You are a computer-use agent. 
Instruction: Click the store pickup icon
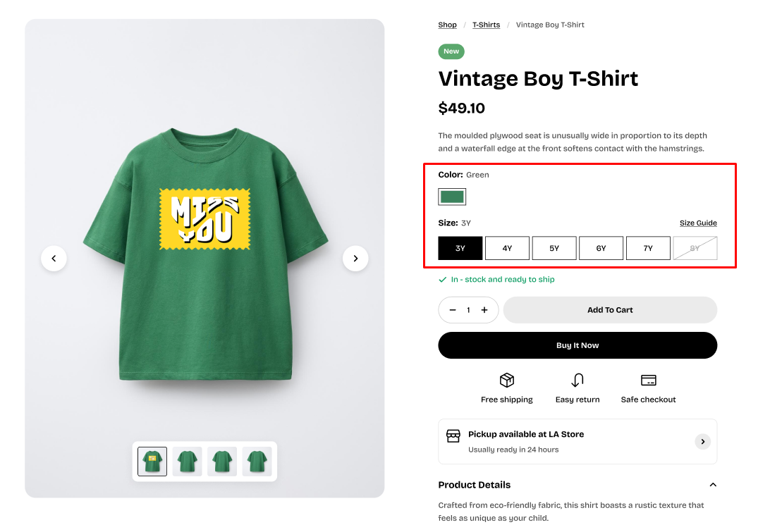(x=453, y=436)
